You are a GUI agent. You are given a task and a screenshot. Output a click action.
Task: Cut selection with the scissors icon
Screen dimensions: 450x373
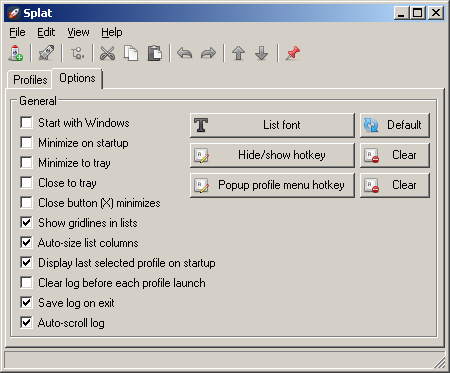click(x=107, y=53)
